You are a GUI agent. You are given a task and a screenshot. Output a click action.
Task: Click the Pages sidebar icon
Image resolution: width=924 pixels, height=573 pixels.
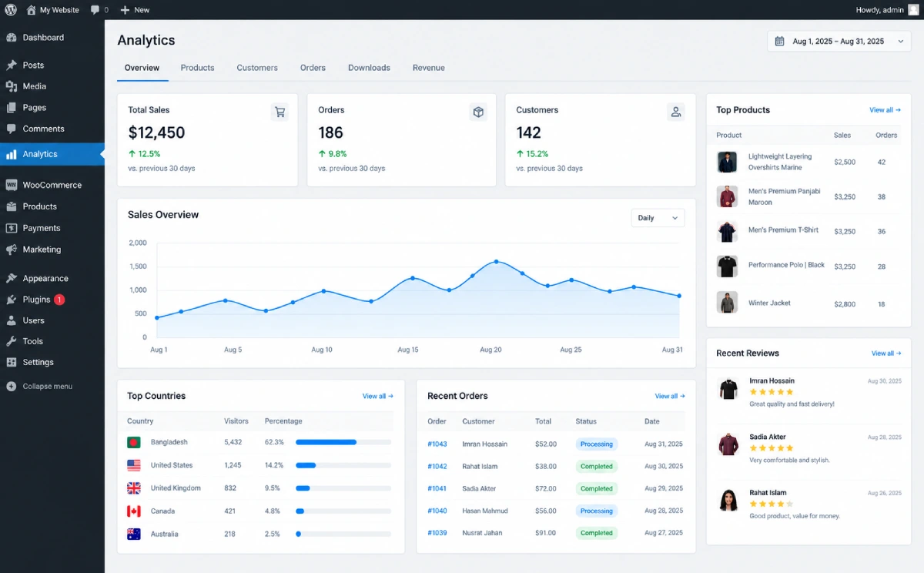11,108
